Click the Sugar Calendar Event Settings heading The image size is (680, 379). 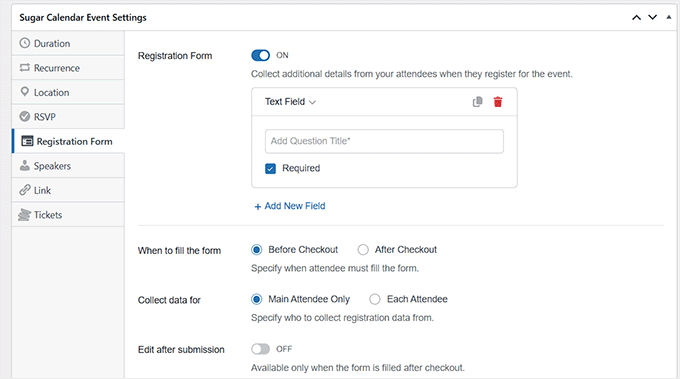click(x=83, y=17)
